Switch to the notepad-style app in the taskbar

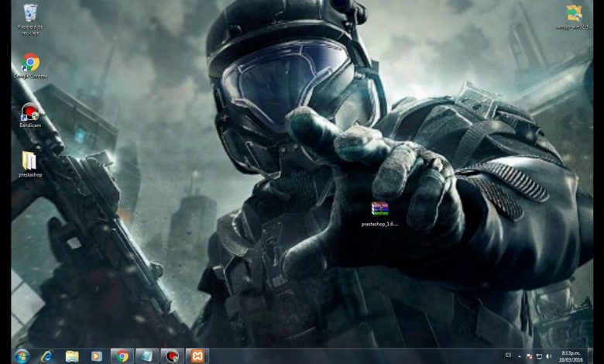pos(146,355)
